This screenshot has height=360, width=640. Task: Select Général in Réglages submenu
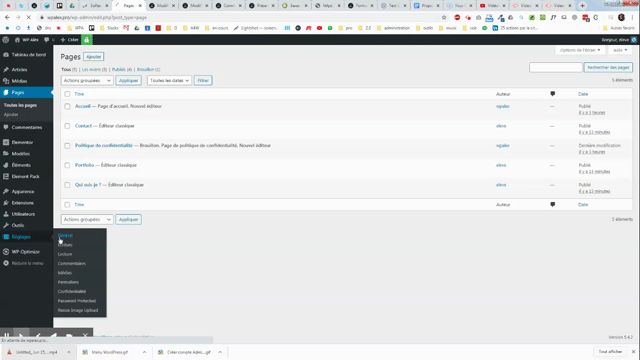[x=65, y=236]
